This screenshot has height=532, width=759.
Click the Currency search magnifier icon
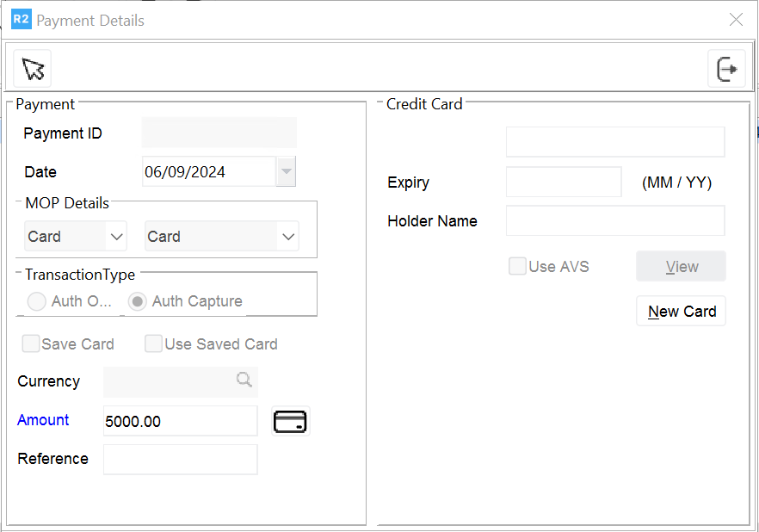coord(244,380)
